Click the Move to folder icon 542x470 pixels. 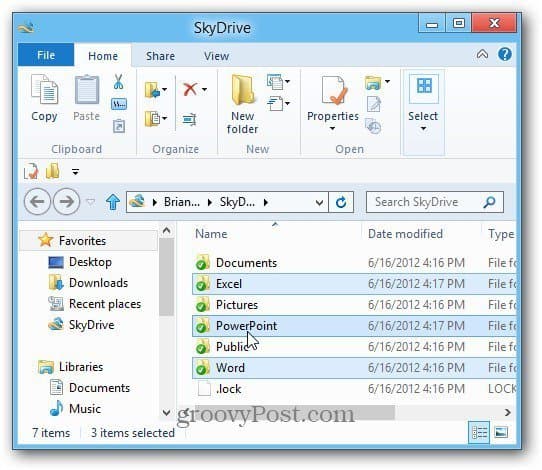pos(152,90)
